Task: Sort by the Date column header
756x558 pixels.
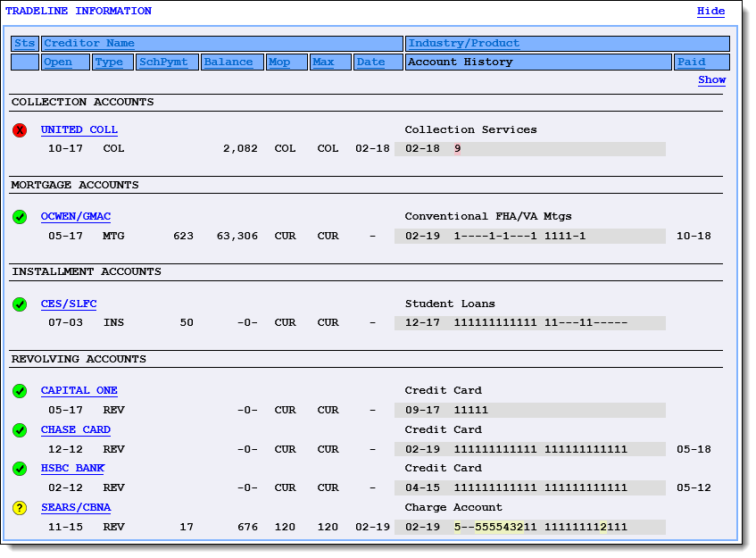Action: coord(370,62)
